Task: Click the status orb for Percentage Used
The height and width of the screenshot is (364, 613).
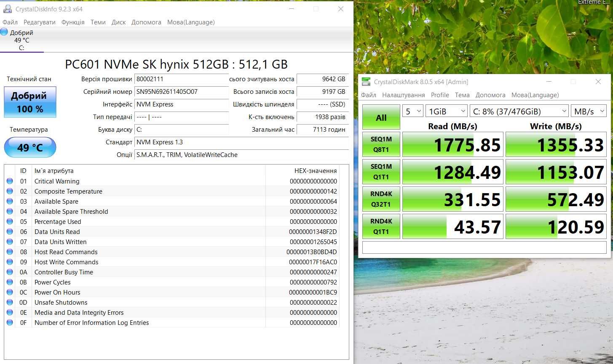Action: [10, 222]
